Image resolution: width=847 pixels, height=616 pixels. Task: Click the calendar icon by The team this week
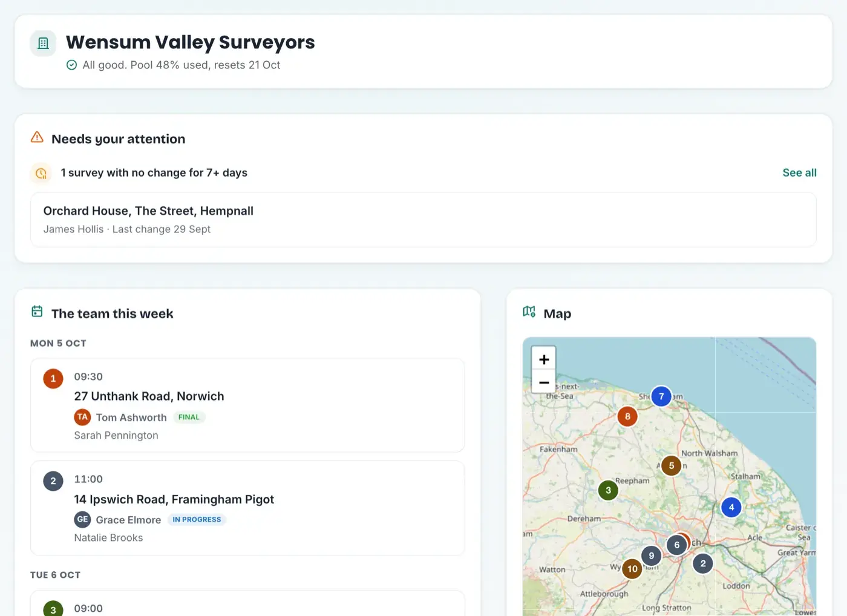[37, 312]
